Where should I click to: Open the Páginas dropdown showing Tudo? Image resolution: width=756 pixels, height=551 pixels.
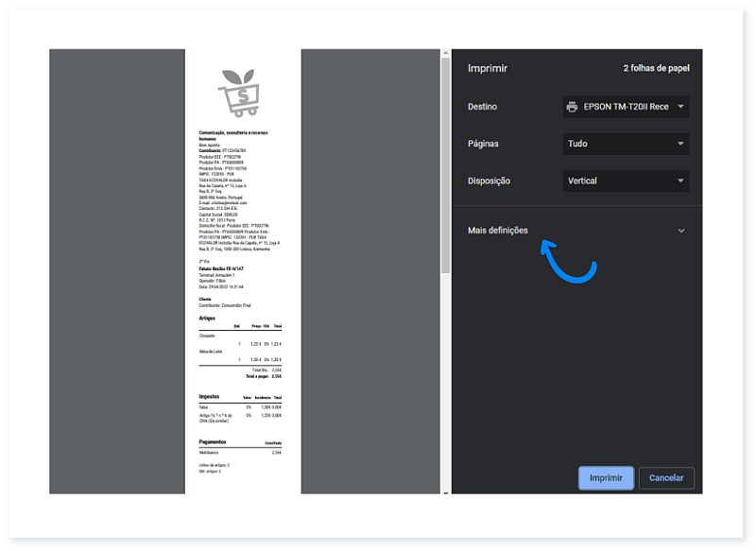coord(626,144)
